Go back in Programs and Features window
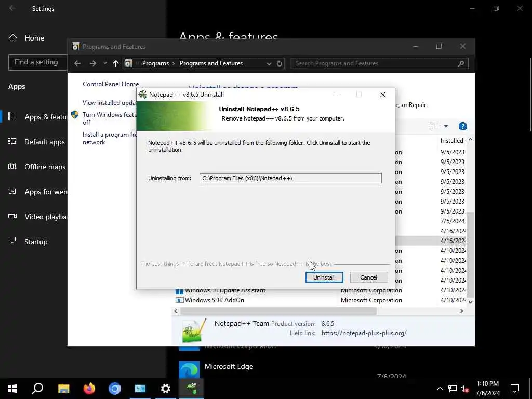Image resolution: width=532 pixels, height=399 pixels. click(x=77, y=63)
